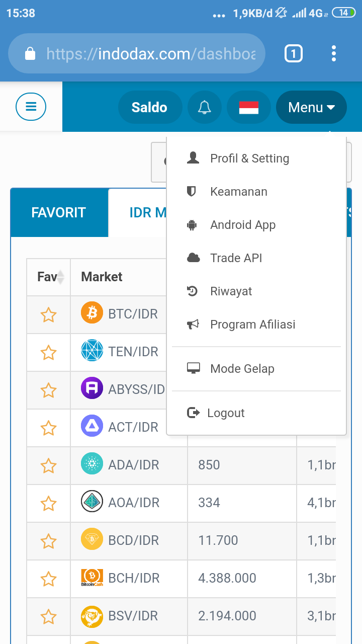Tap the indodax.com browser address bar

[137, 53]
